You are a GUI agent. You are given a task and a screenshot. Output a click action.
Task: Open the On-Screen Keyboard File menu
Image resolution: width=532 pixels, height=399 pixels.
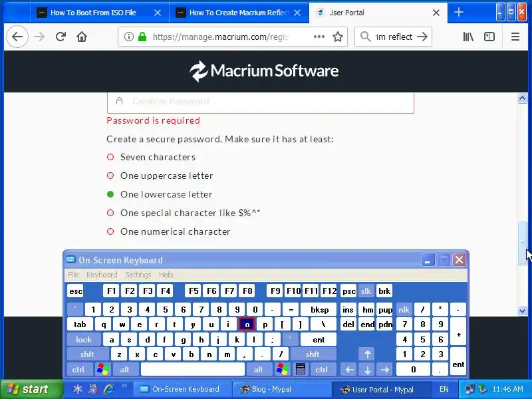[73, 275]
